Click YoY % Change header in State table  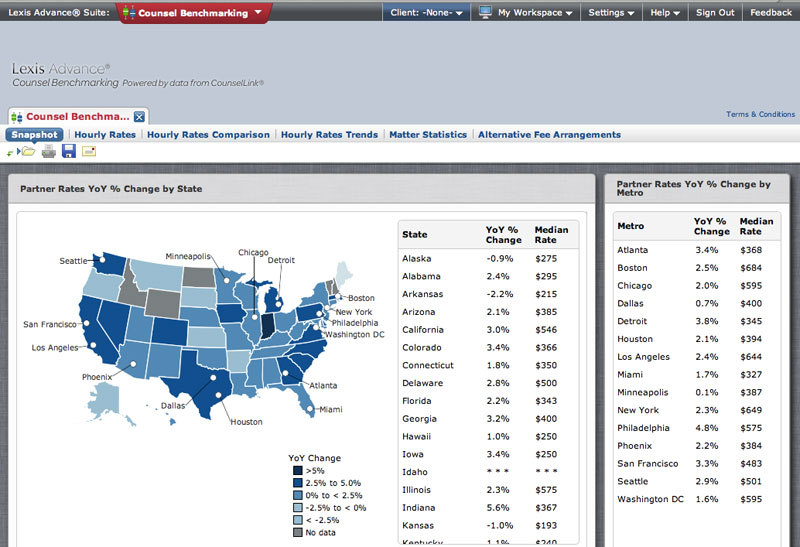[504, 235]
